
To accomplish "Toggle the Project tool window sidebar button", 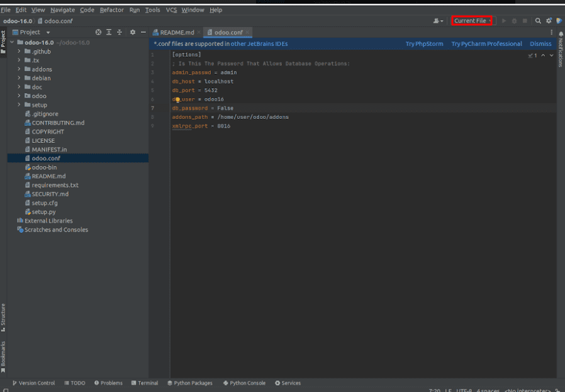I will click(3, 42).
